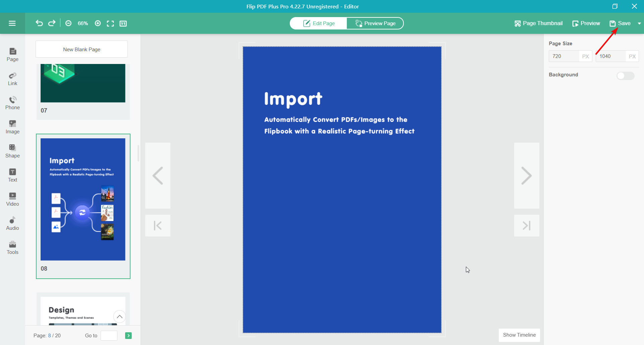
Task: Toggle the Background switch on
Action: tap(625, 76)
